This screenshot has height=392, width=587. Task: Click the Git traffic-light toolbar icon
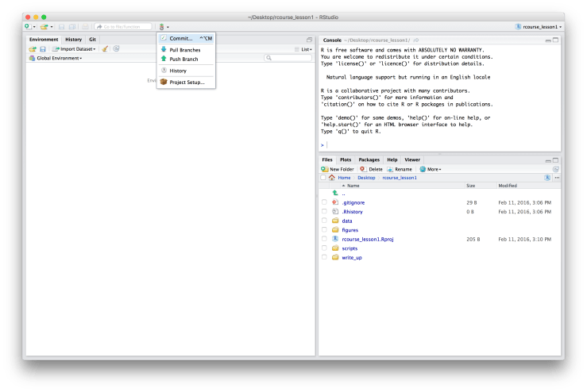pyautogui.click(x=162, y=26)
